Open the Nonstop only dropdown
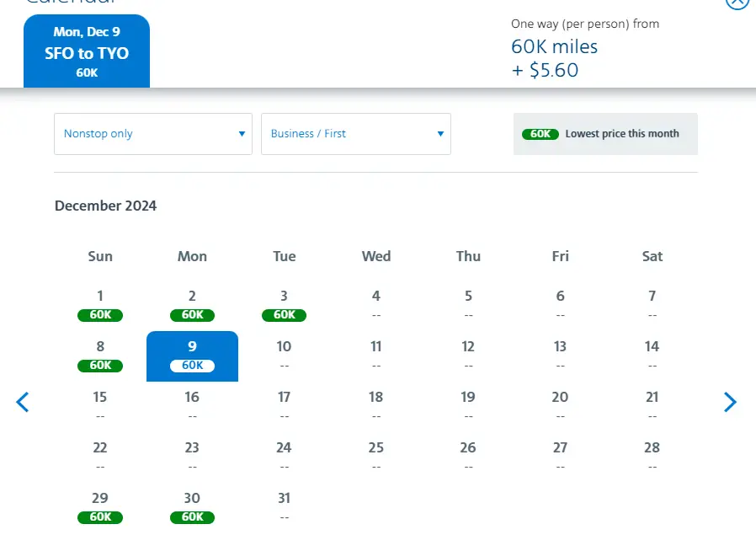Image resolution: width=756 pixels, height=551 pixels. (x=152, y=134)
